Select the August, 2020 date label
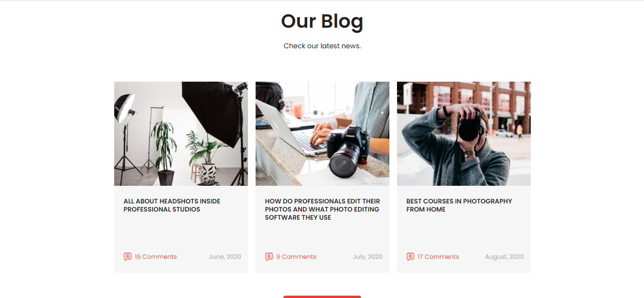 click(504, 257)
